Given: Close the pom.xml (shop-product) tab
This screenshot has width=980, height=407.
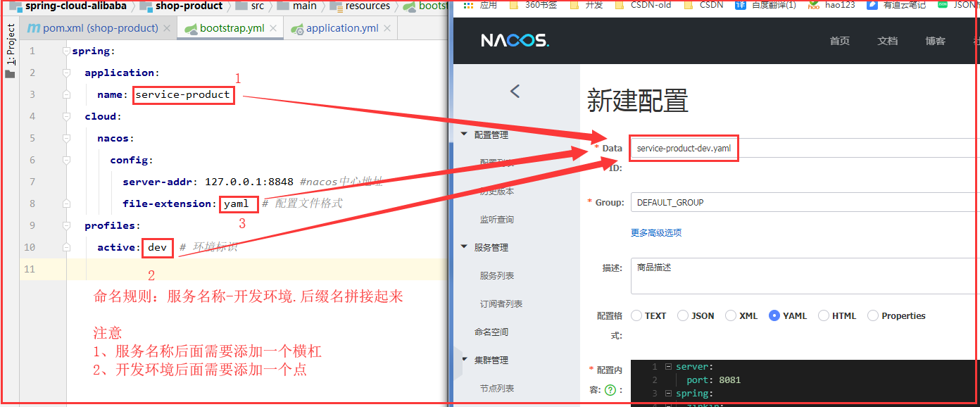Looking at the screenshot, I should click(x=167, y=29).
